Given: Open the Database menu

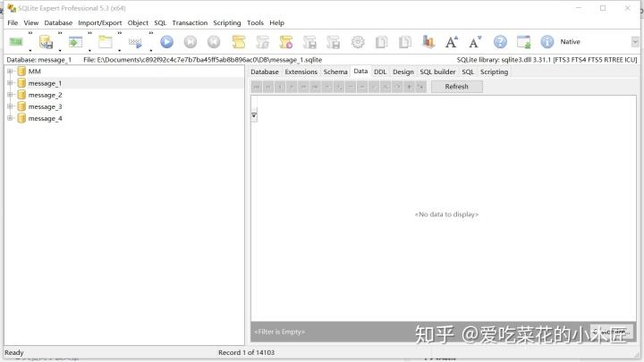Looking at the screenshot, I should (58, 23).
